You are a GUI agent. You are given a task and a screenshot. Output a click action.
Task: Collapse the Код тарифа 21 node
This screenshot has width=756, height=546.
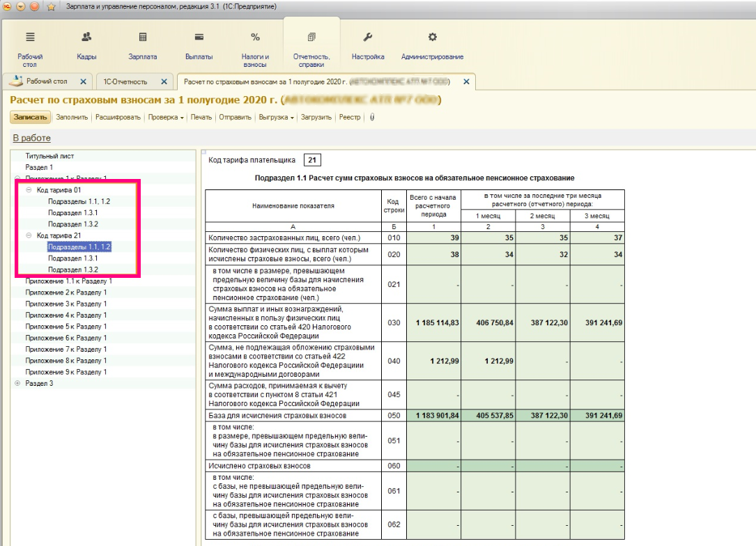pyautogui.click(x=29, y=235)
